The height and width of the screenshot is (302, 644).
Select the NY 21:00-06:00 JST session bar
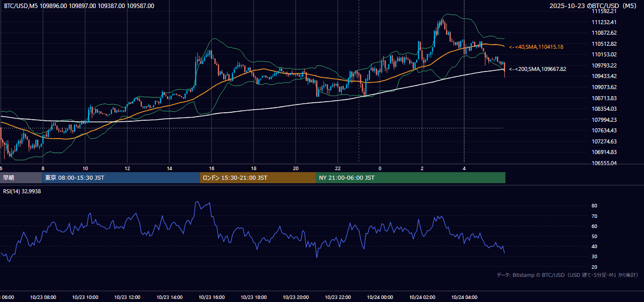(411, 178)
